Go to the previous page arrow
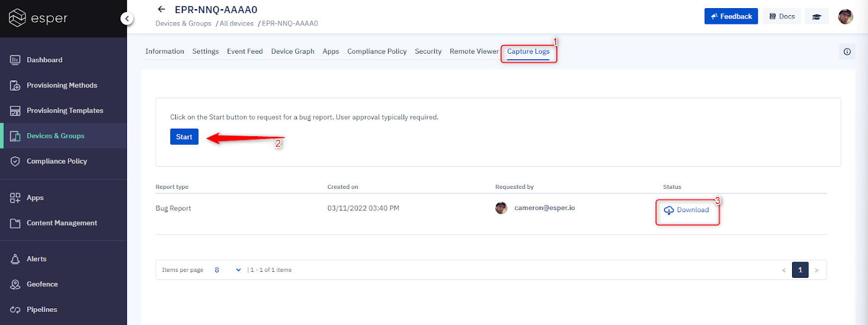Image resolution: width=868 pixels, height=325 pixels. (x=784, y=270)
